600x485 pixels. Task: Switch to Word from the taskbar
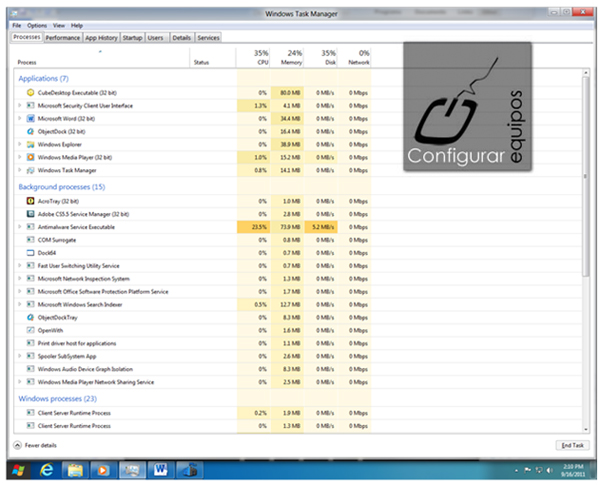pos(161,470)
